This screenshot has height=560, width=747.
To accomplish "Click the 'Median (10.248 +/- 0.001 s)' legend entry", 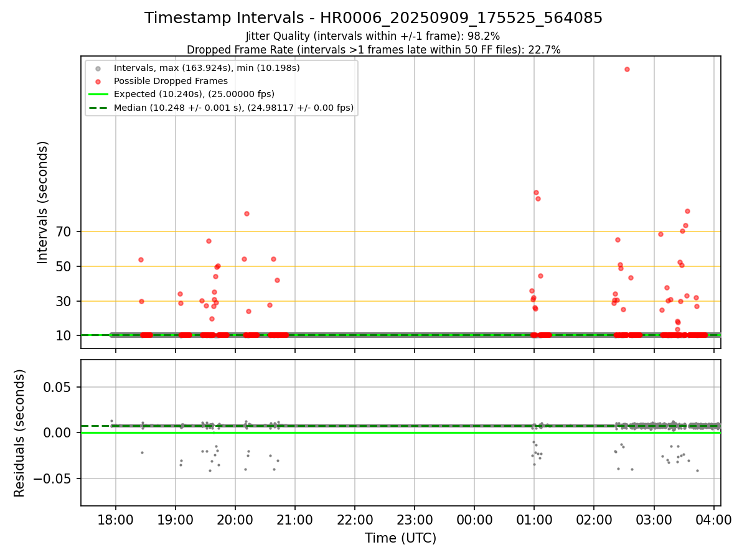I will pos(233,108).
